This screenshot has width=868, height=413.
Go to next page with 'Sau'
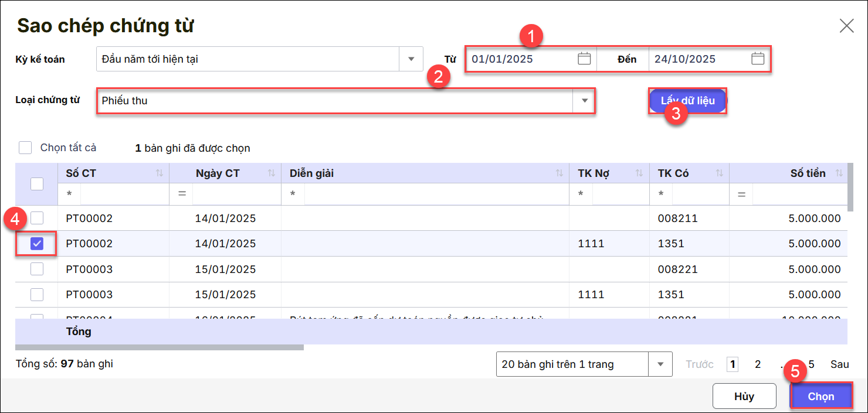point(839,364)
